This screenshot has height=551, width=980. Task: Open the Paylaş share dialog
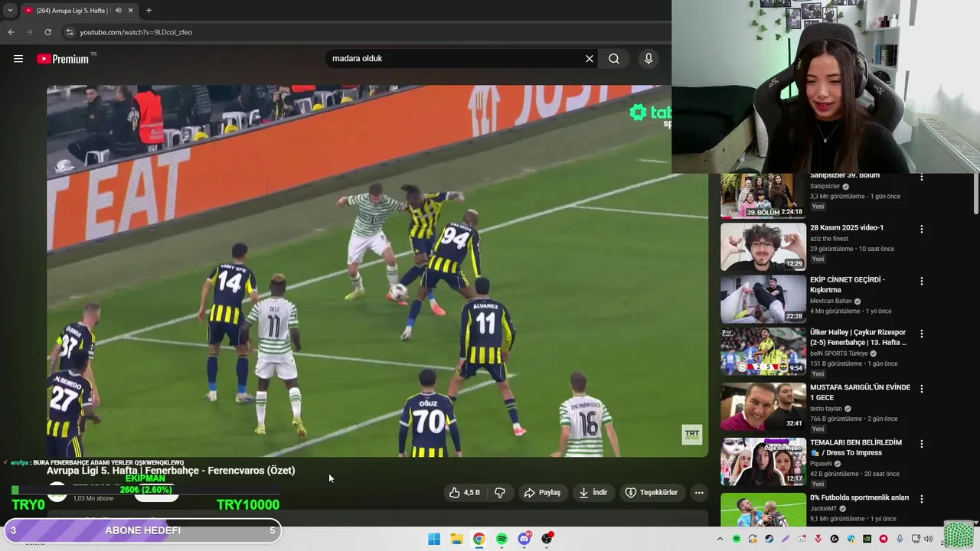(x=542, y=493)
